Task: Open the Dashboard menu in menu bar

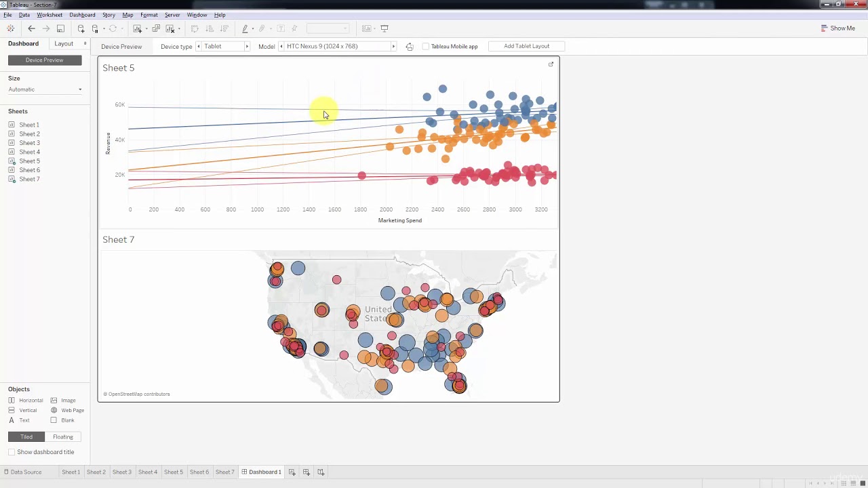Action: pyautogui.click(x=82, y=15)
